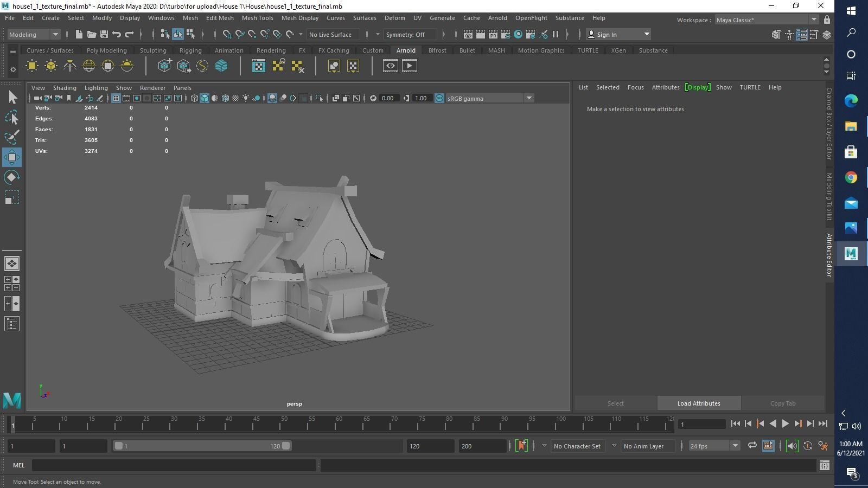Expand the No Character Set dropdown arrow
This screenshot has width=868, height=488.
(x=544, y=446)
